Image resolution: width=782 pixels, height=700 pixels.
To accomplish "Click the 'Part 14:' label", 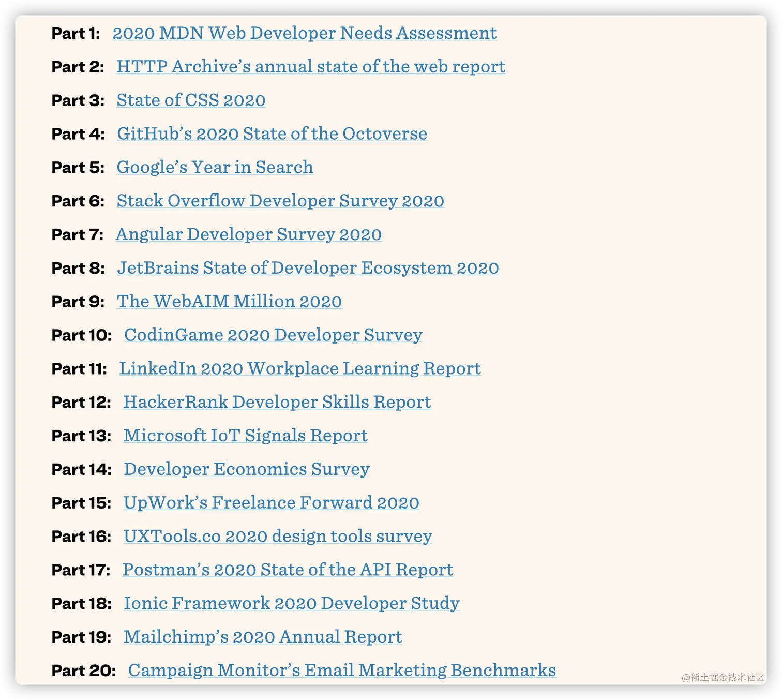I will 82,470.
